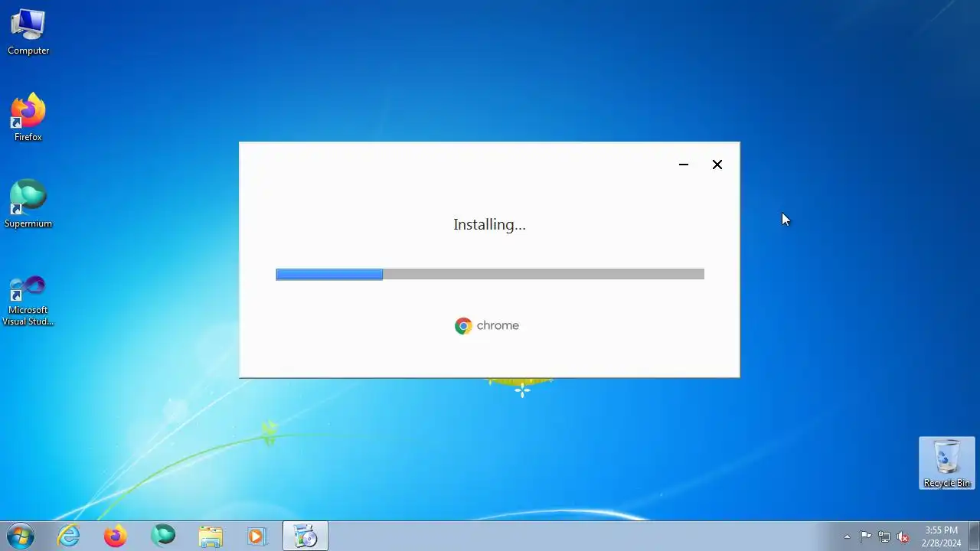This screenshot has height=551, width=980.
Task: Click the Show desktop strip
Action: [x=974, y=536]
